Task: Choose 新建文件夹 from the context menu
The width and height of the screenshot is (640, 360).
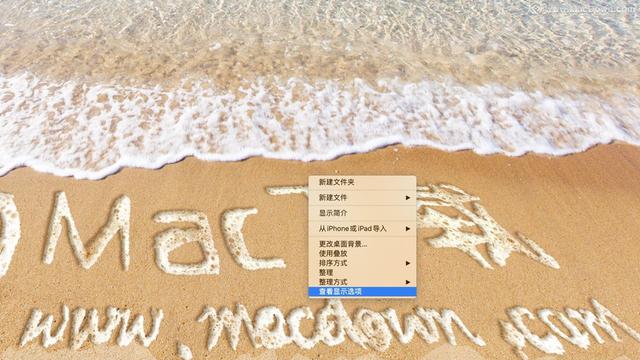Action: tap(362, 182)
